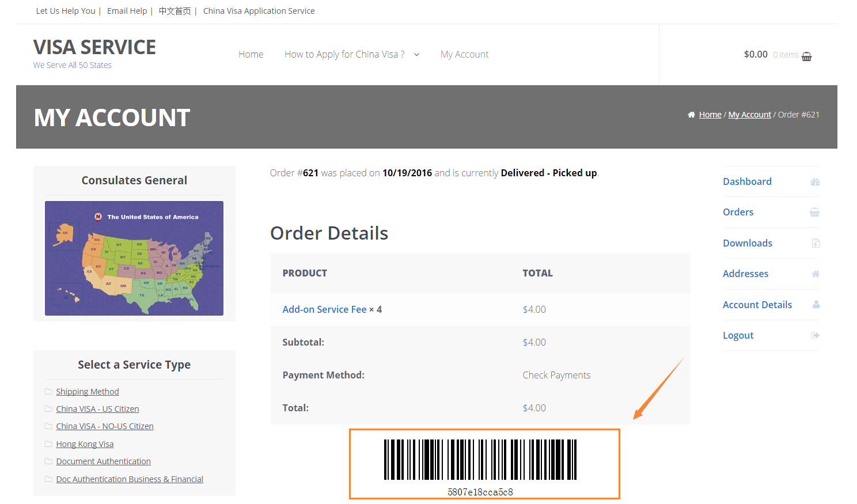Image resolution: width=857 pixels, height=504 pixels.
Task: Open the shopping cart basket icon
Action: coord(806,56)
